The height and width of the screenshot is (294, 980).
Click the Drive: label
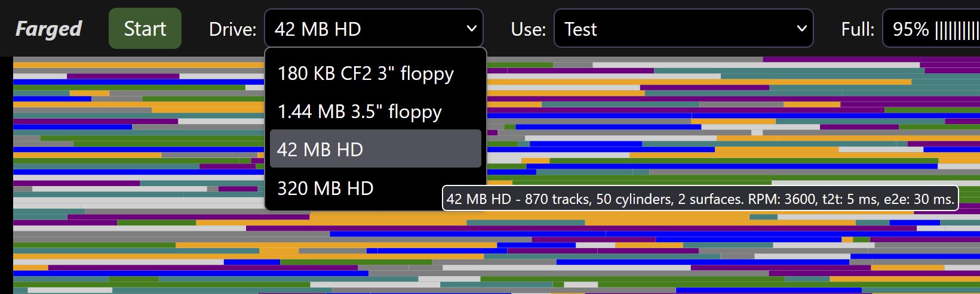click(x=232, y=29)
